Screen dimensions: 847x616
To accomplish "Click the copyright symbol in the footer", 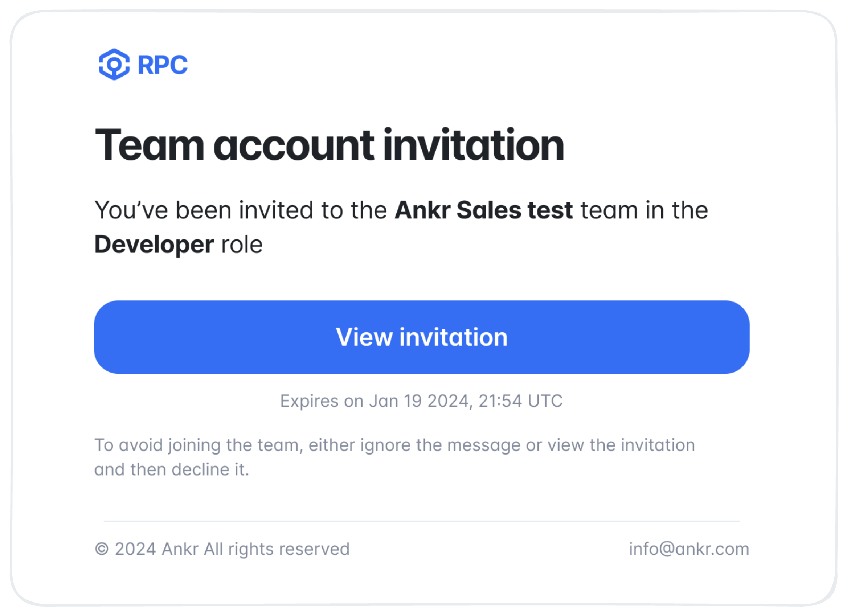I will coord(102,549).
